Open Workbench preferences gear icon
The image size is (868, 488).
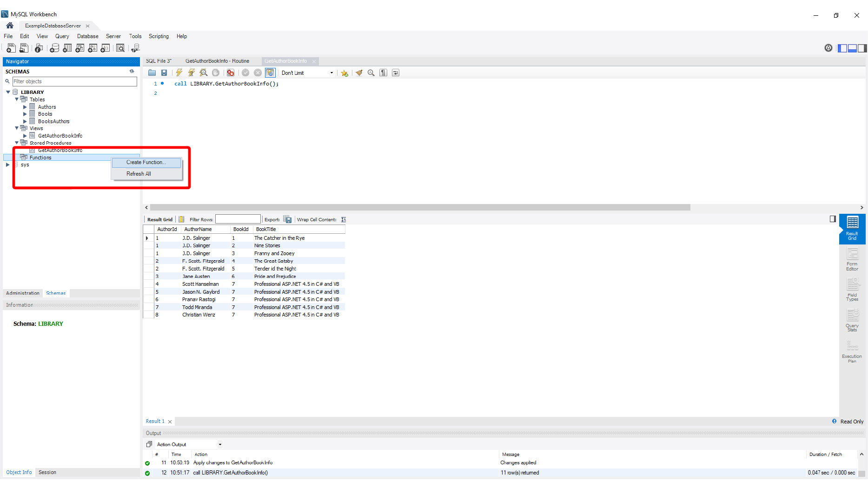pyautogui.click(x=828, y=48)
